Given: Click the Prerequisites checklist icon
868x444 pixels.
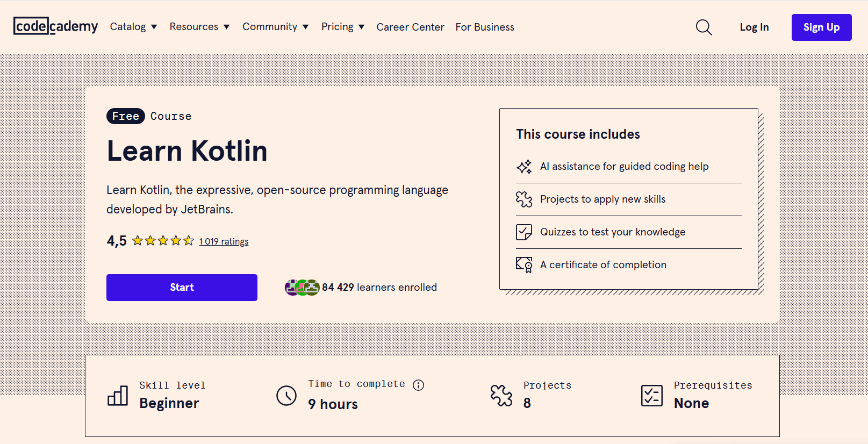Looking at the screenshot, I should 652,396.
